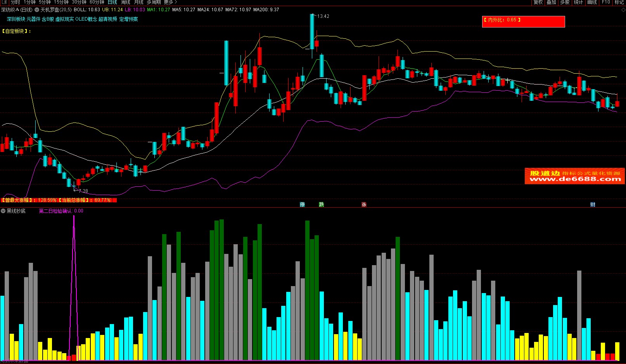Viewport: 626px width, 364px height.
Task: Click the 股道边 website banner
Action: [x=574, y=176]
